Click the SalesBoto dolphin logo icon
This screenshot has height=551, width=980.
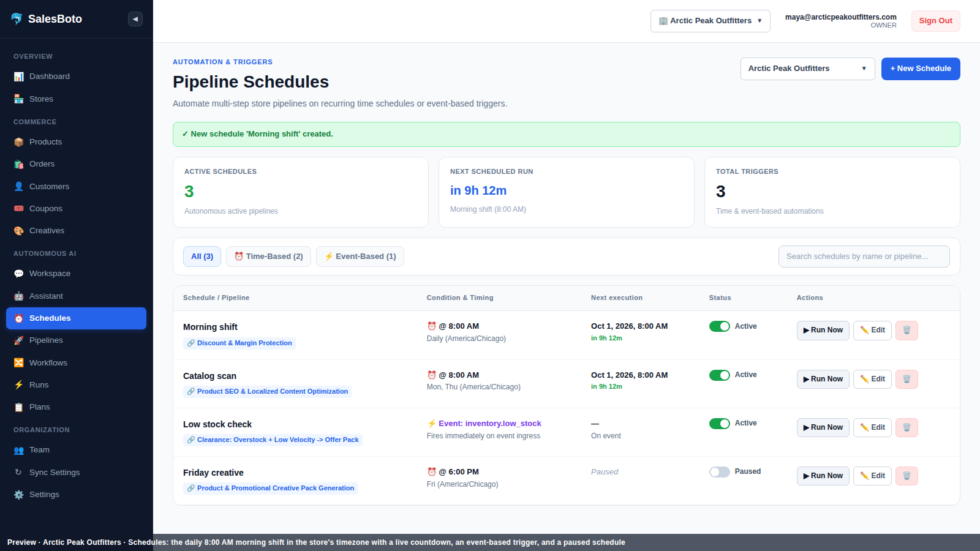tap(17, 19)
